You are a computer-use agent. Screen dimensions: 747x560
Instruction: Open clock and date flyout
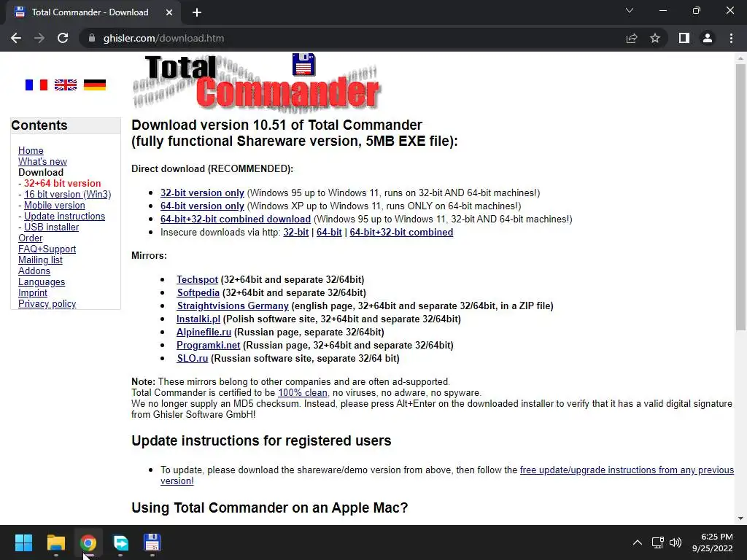(712, 542)
